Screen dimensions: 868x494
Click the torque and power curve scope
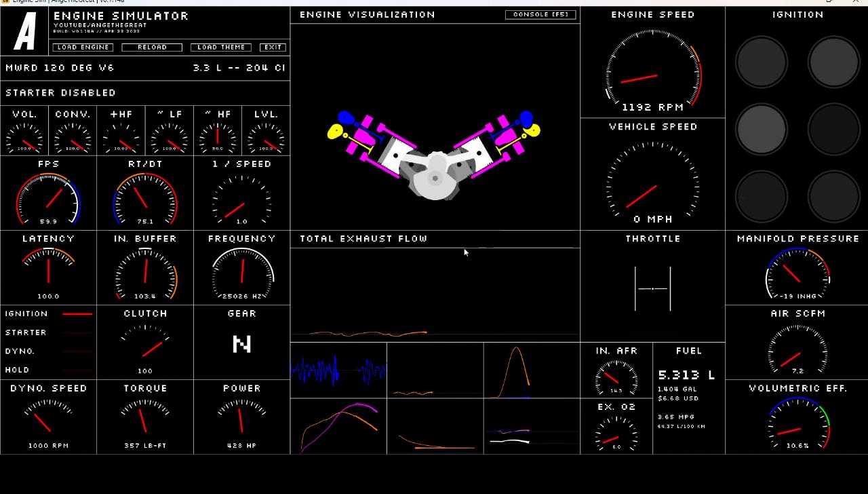click(339, 426)
